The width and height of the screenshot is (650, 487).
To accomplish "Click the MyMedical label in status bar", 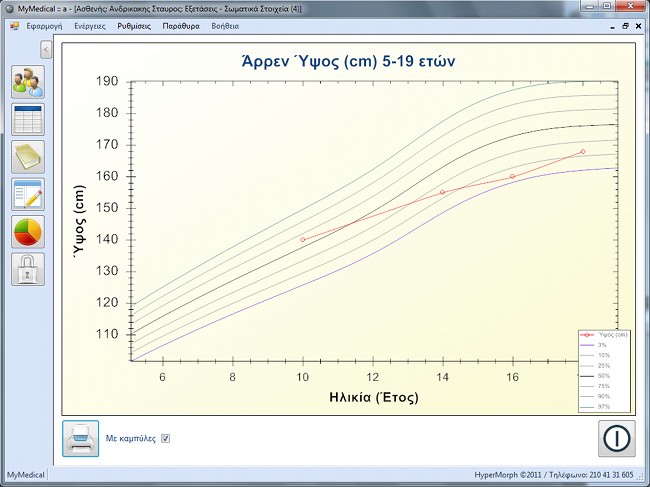I will click(x=25, y=473).
